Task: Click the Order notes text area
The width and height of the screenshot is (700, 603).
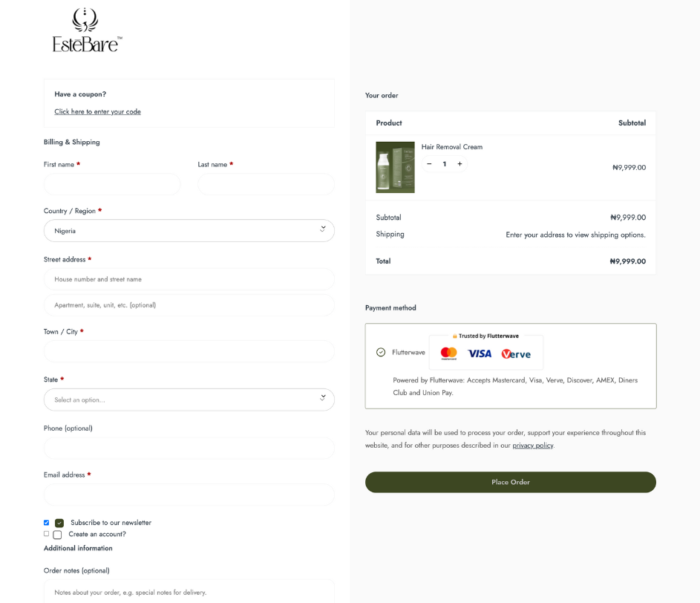Action: pos(189,592)
